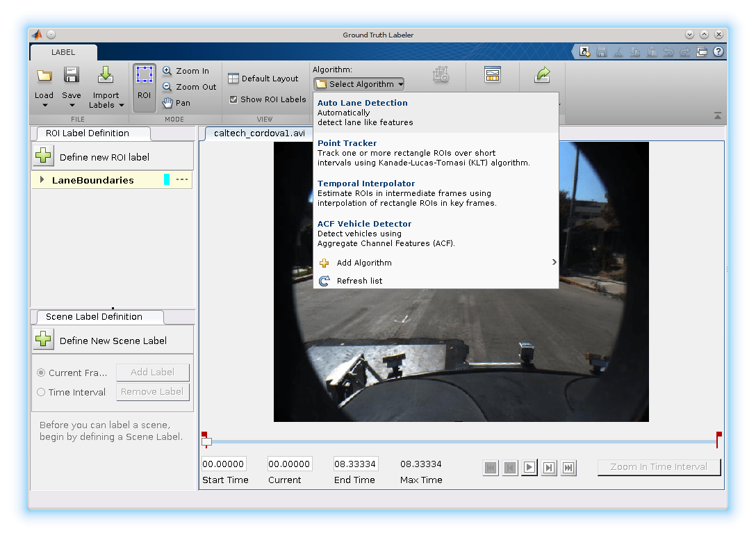Expand the LaneBoundaries tree item
This screenshot has width=756, height=538.
(42, 180)
